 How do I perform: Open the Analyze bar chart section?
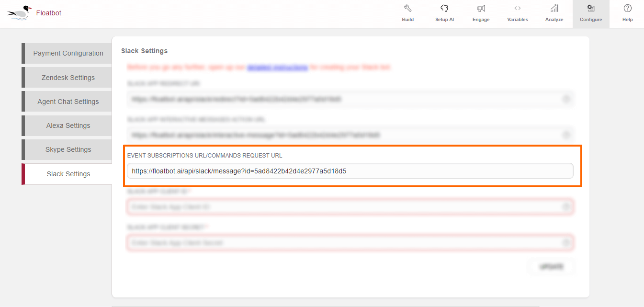pos(554,9)
